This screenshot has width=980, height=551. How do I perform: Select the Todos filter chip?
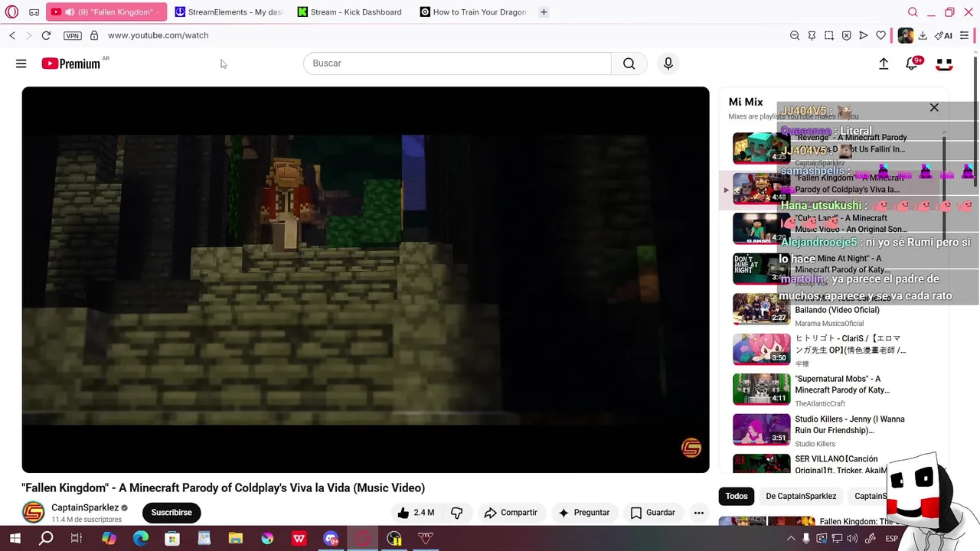tap(737, 496)
